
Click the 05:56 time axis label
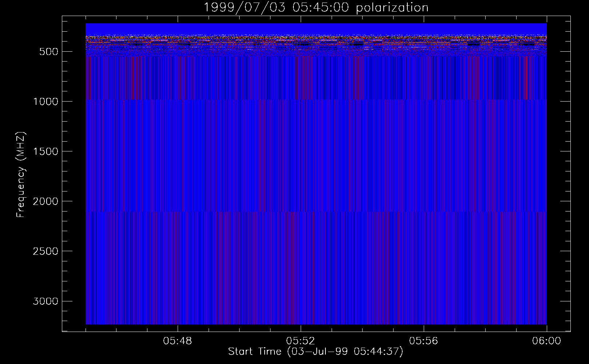point(424,341)
